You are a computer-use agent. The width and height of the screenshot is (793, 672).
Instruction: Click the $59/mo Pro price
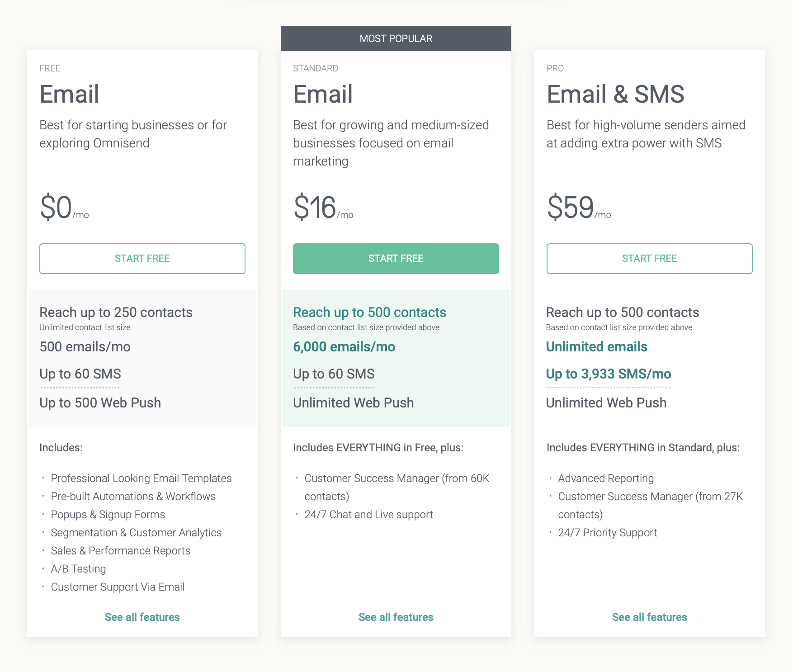coord(578,208)
